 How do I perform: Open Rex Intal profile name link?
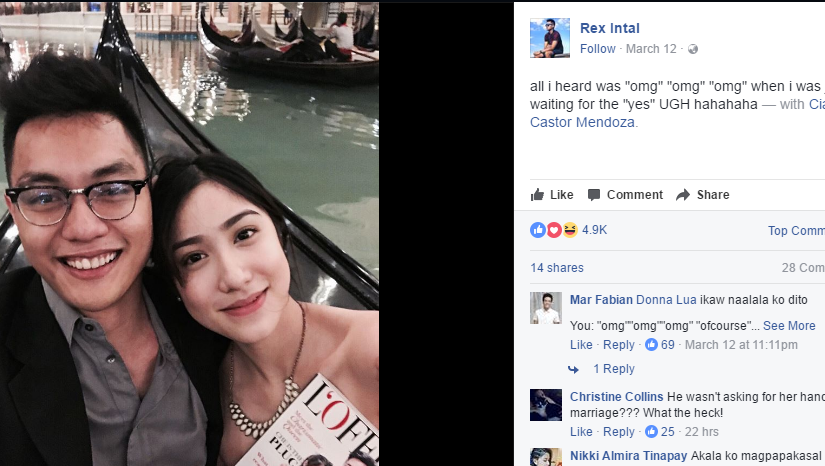(x=610, y=28)
